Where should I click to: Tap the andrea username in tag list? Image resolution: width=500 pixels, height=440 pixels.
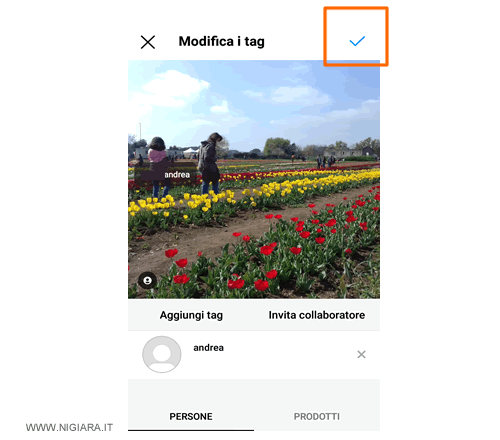click(x=208, y=348)
